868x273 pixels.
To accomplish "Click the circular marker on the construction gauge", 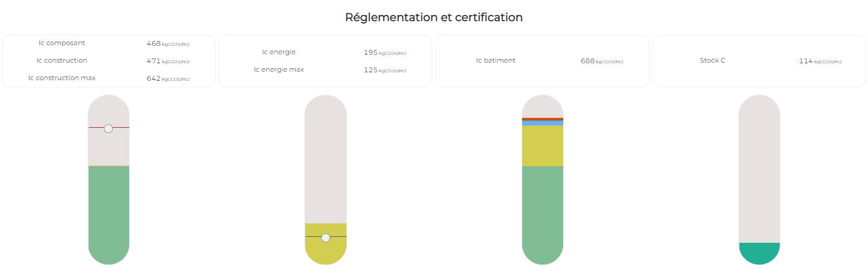I will [x=108, y=128].
